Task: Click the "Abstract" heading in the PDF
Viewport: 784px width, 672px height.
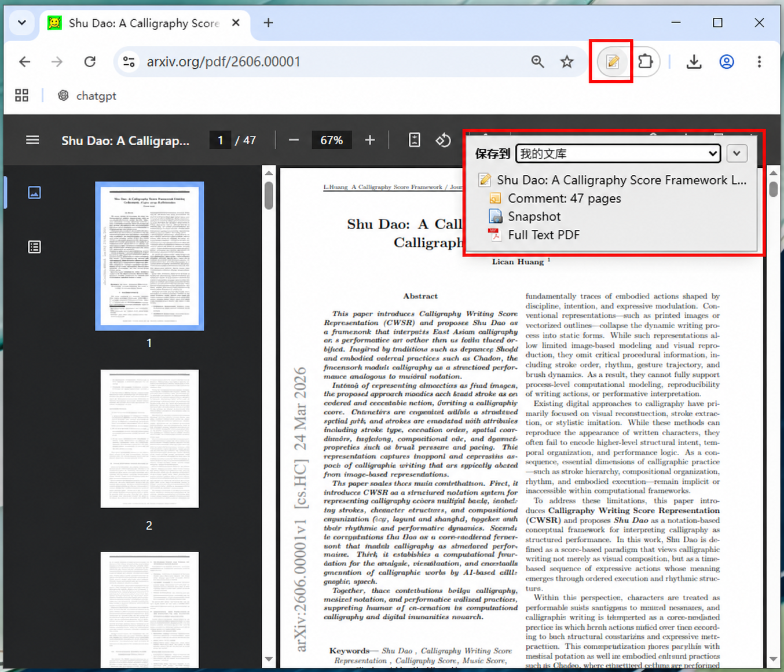Action: pos(420,296)
